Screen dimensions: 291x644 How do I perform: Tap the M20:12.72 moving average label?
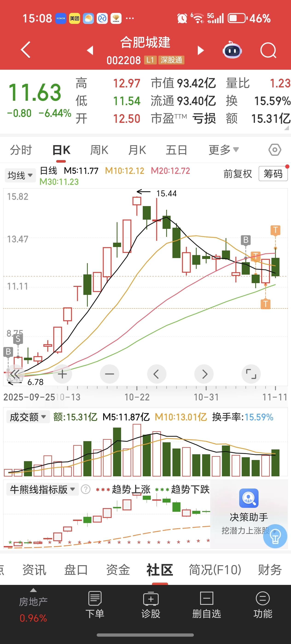pos(170,171)
